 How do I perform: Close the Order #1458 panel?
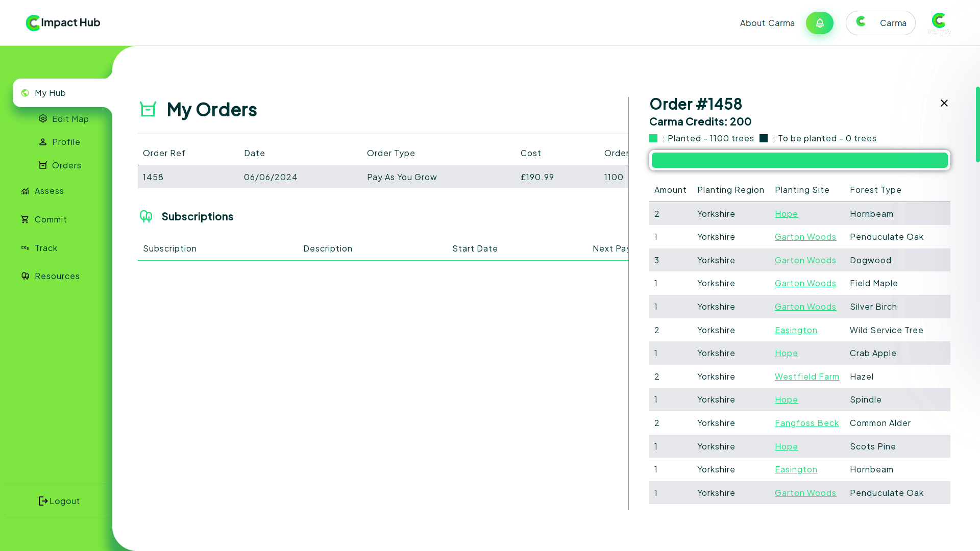[944, 103]
